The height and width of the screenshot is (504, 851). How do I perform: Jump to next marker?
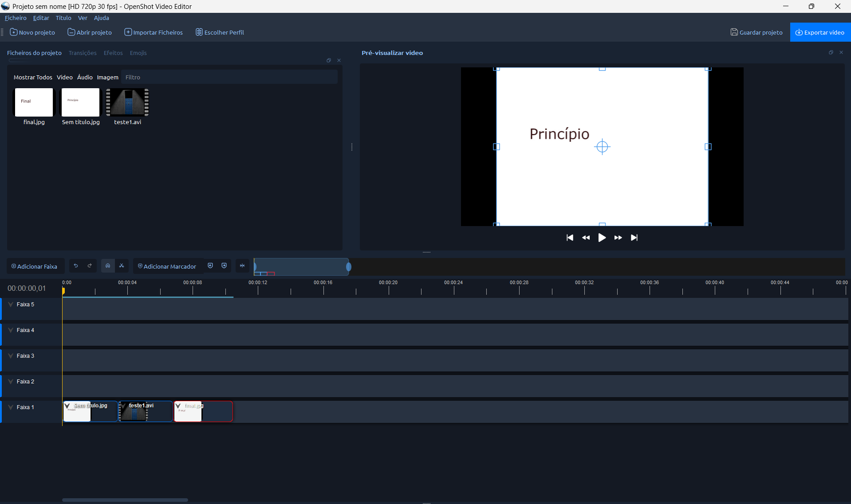224,266
